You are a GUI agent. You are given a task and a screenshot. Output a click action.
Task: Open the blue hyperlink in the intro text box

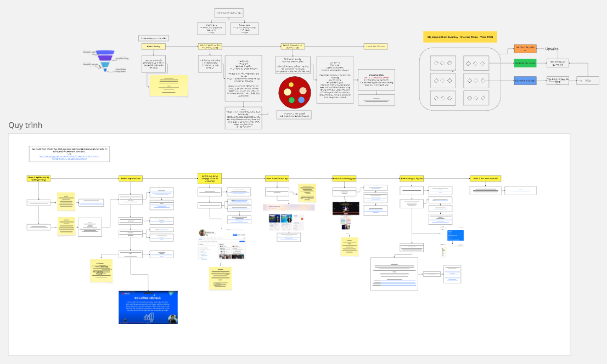[69, 157]
